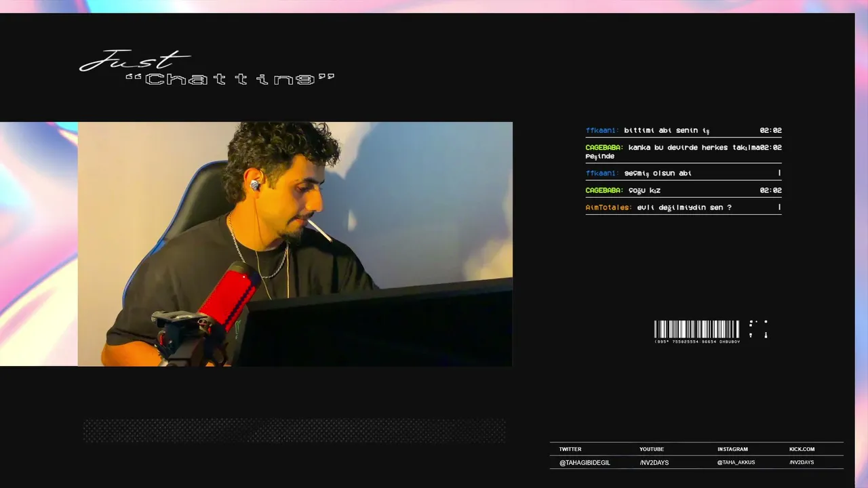
Task: Select chat message "çoğu kız"
Action: coord(644,190)
